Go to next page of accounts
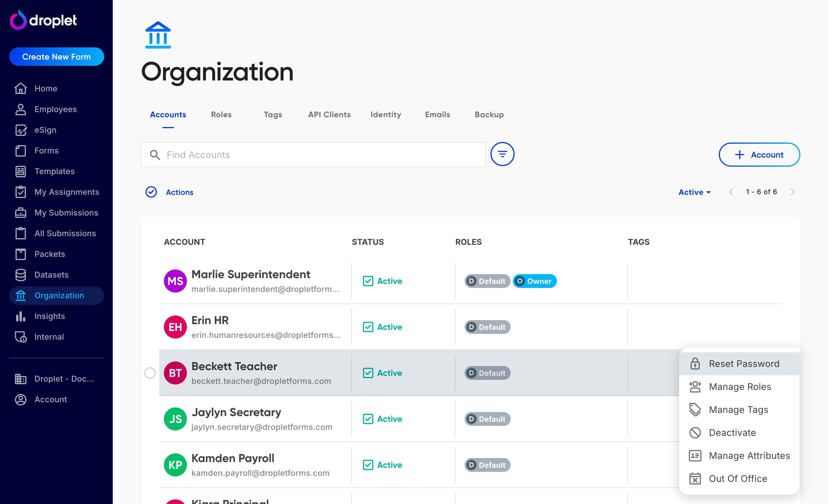This screenshot has width=828, height=504. 792,192
